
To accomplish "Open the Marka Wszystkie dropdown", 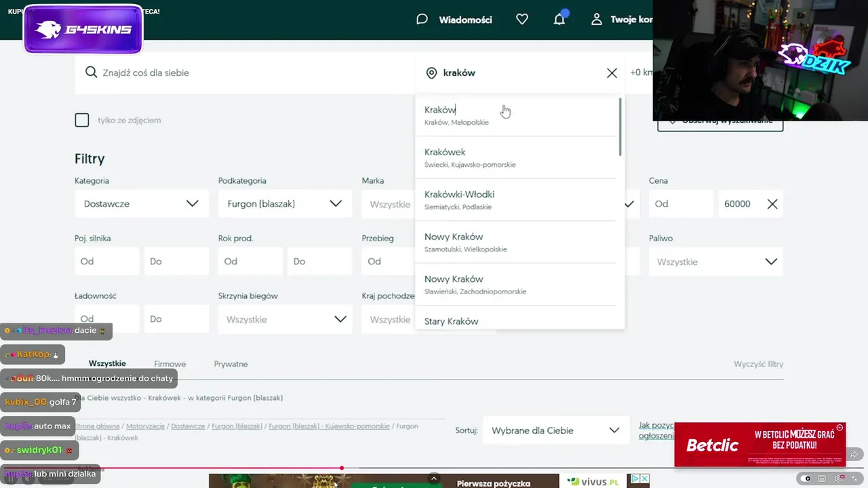I will pos(389,204).
